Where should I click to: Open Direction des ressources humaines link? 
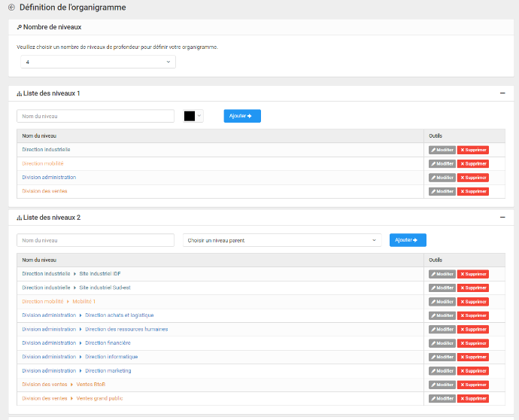126,329
